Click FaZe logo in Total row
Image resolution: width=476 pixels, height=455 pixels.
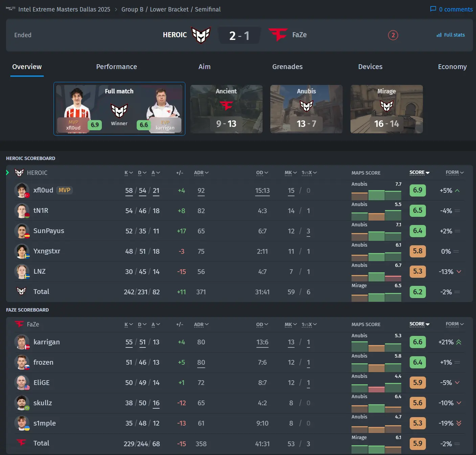click(21, 442)
